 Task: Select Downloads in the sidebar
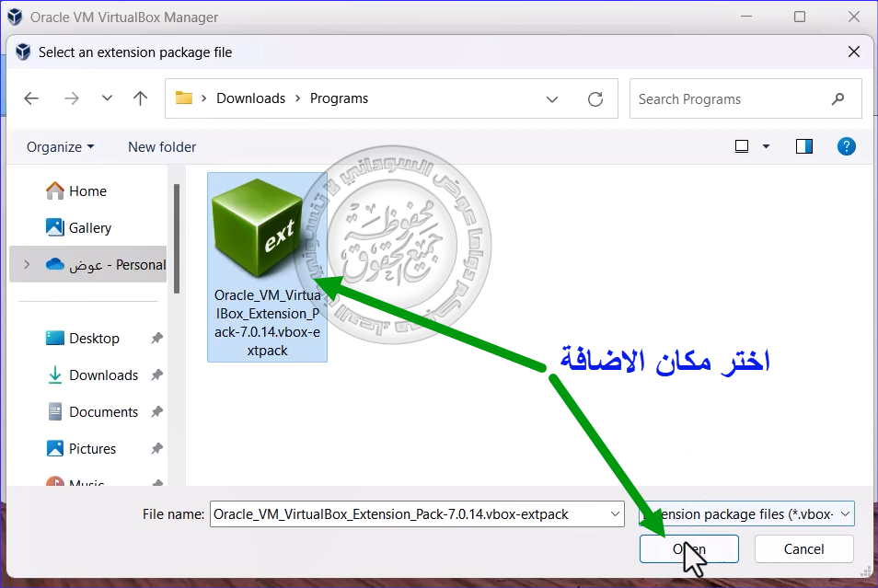[x=103, y=375]
